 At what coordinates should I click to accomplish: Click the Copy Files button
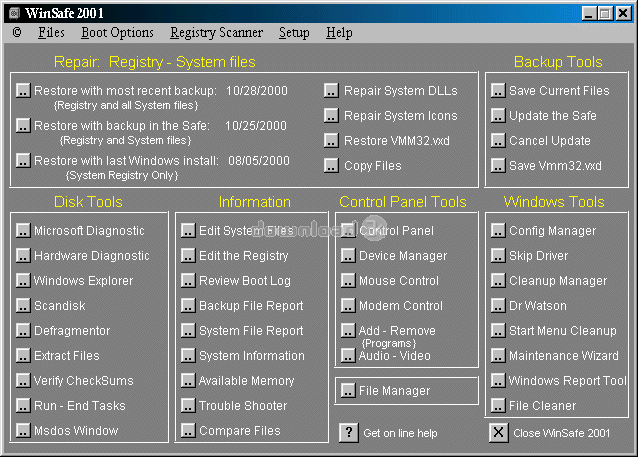331,166
